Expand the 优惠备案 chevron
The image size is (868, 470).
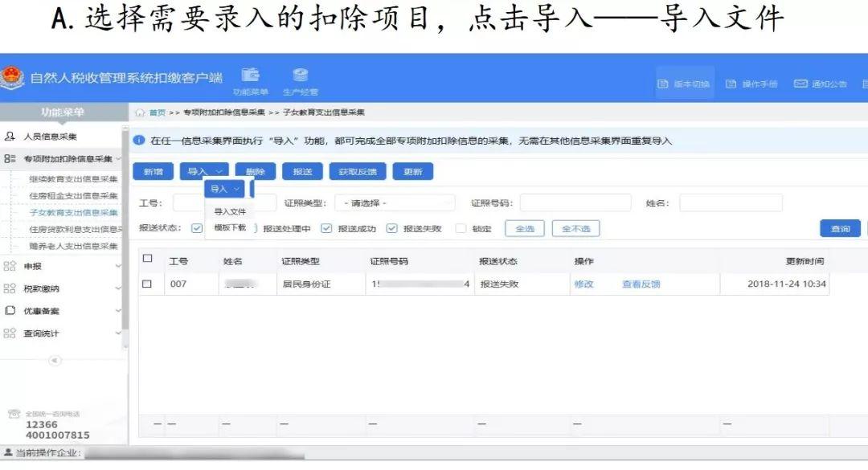[118, 311]
